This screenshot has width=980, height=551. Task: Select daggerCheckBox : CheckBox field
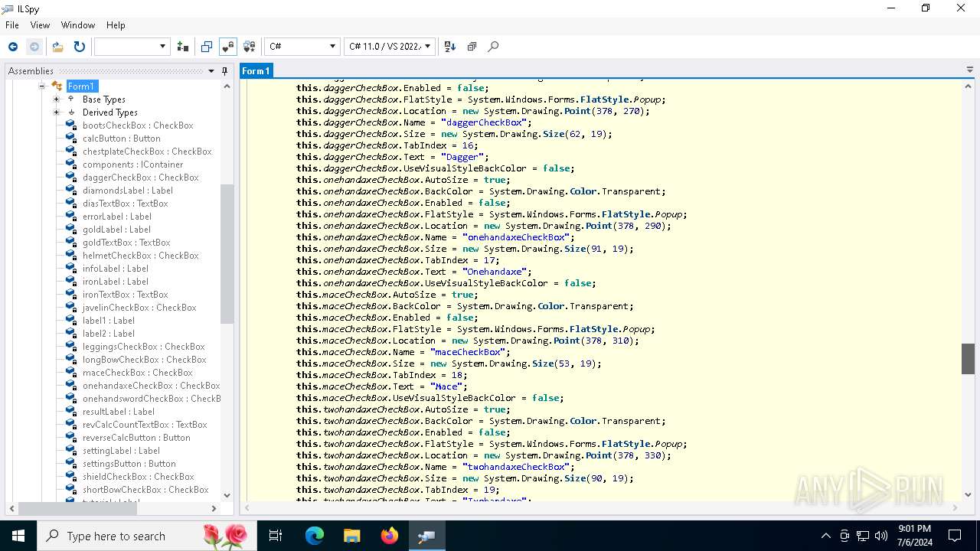(140, 178)
